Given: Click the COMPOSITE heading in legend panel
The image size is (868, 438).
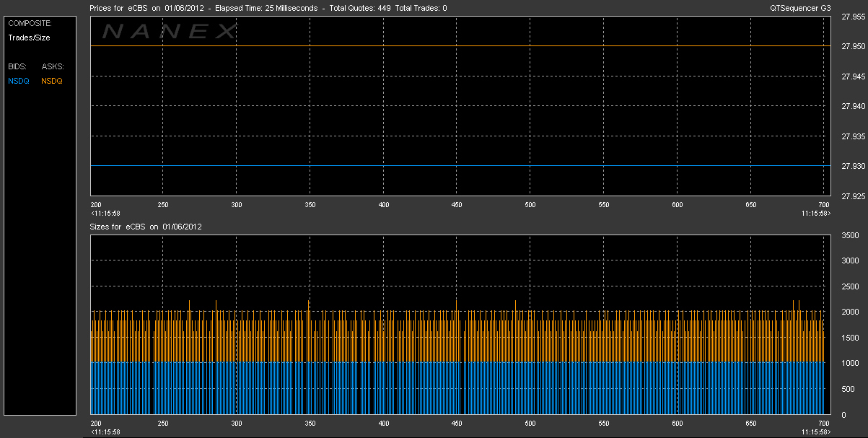Looking at the screenshot, I should [x=30, y=23].
